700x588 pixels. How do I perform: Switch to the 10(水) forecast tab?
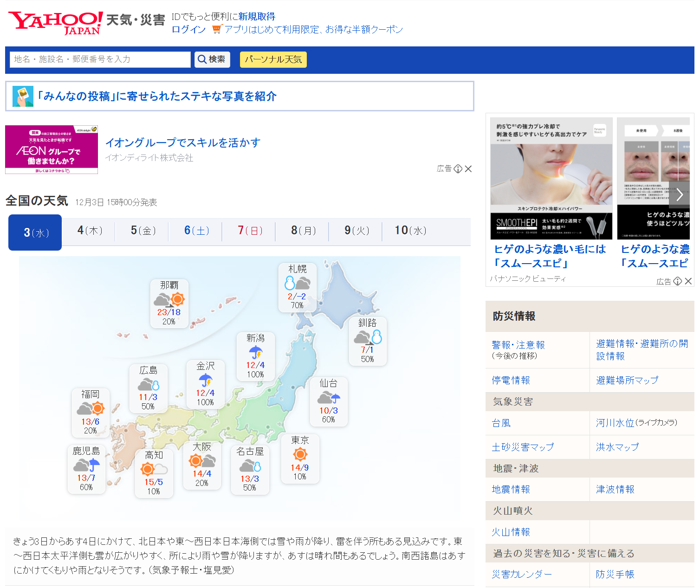tap(410, 231)
